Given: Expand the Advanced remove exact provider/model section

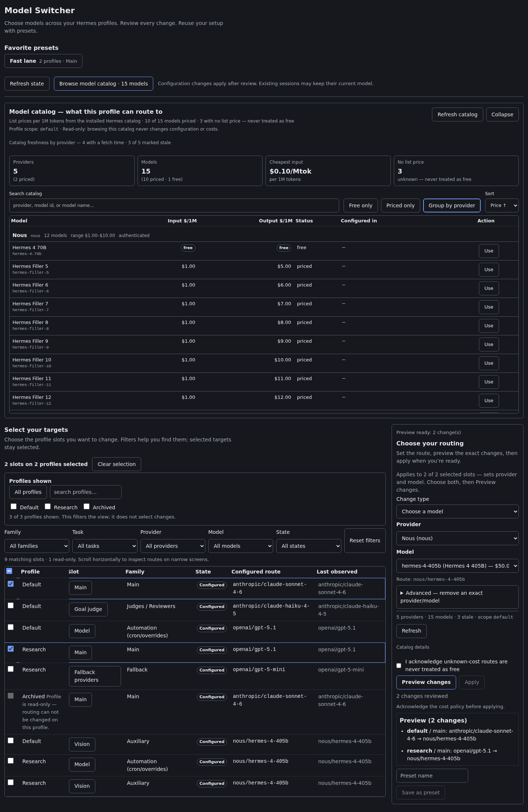Looking at the screenshot, I should 458,597.
